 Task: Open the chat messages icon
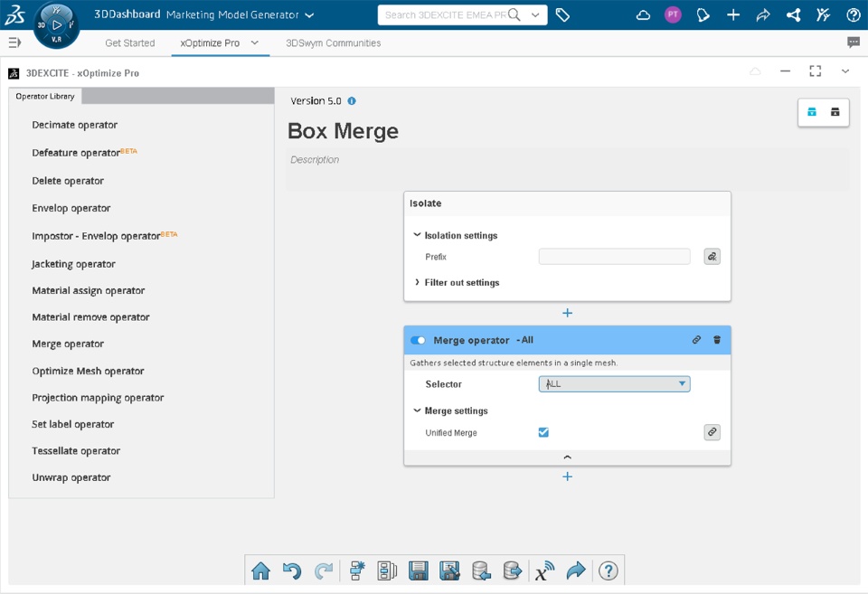click(x=853, y=42)
